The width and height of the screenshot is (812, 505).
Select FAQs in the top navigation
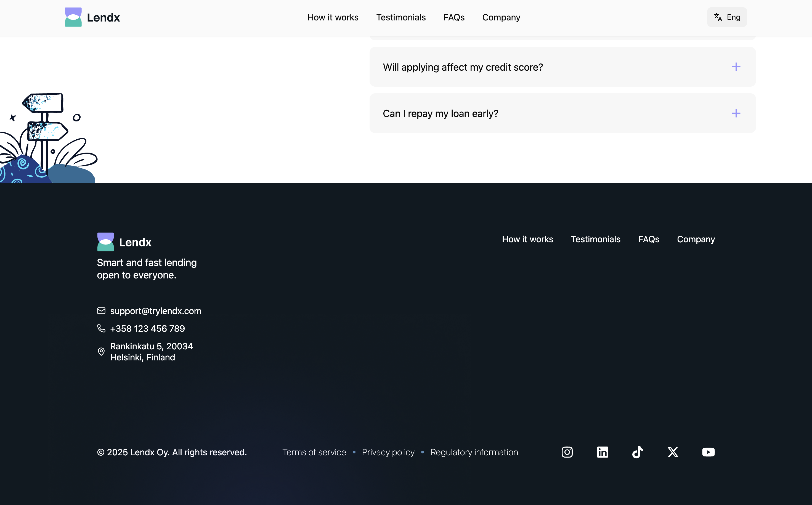[x=454, y=17]
